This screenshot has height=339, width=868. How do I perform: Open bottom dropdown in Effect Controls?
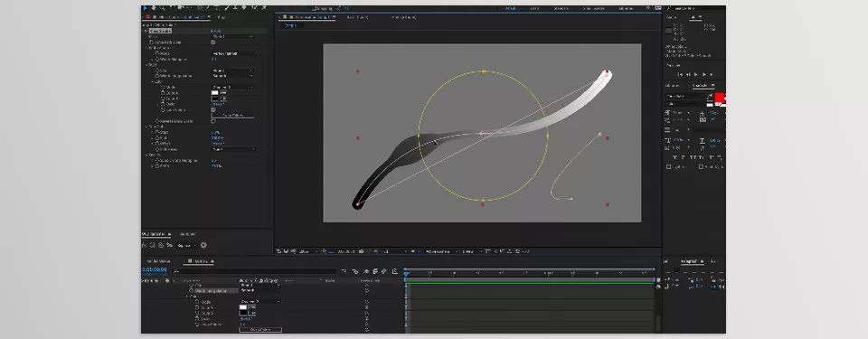(234, 149)
